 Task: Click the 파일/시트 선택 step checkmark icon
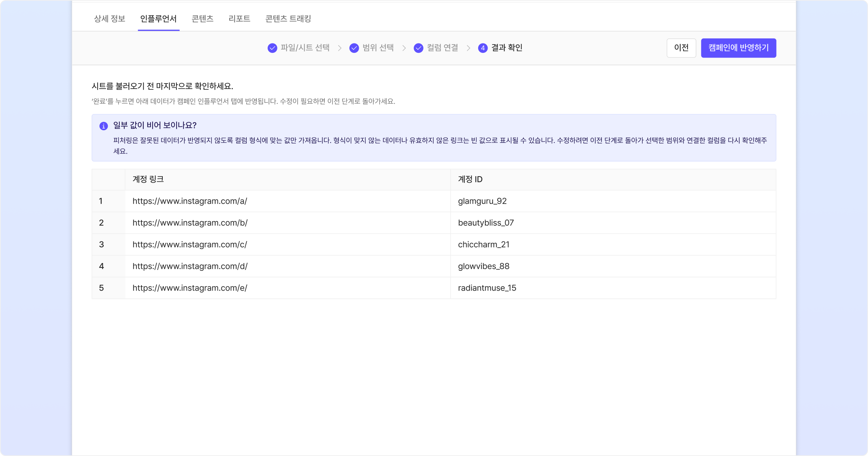[272, 48]
